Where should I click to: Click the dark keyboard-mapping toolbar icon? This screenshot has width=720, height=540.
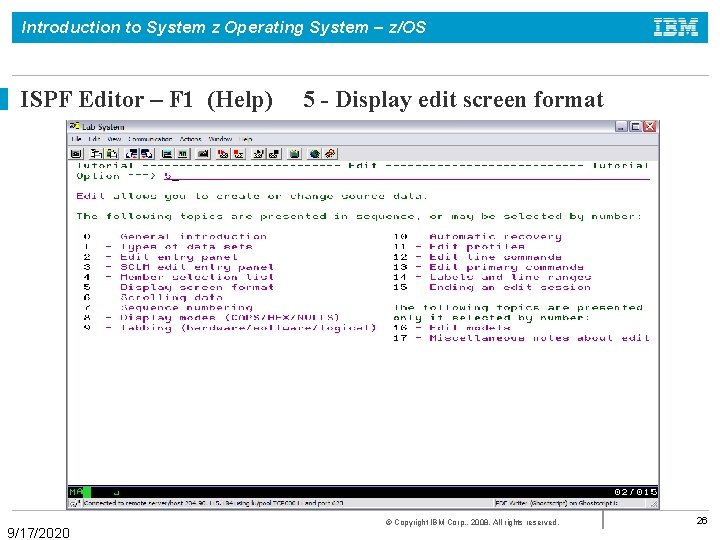coord(203,154)
